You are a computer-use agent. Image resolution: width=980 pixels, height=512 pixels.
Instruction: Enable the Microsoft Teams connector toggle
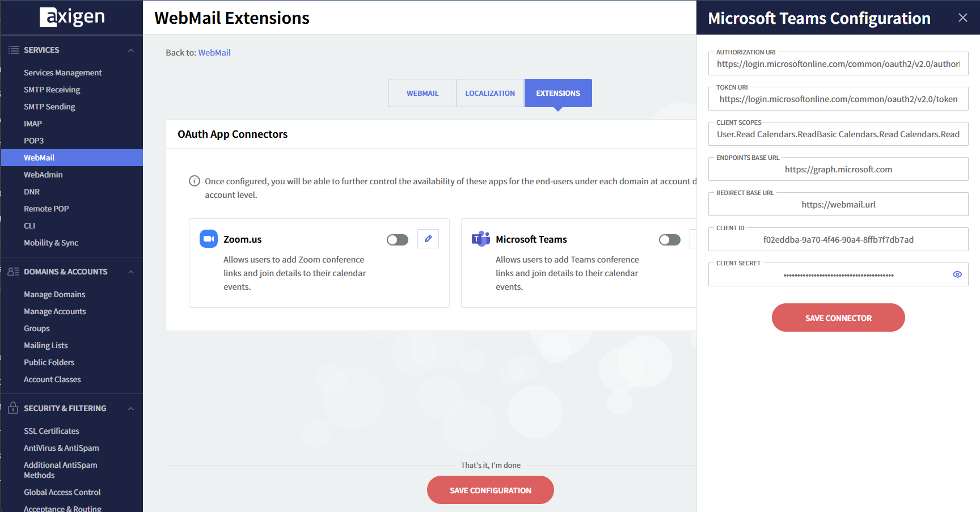670,240
